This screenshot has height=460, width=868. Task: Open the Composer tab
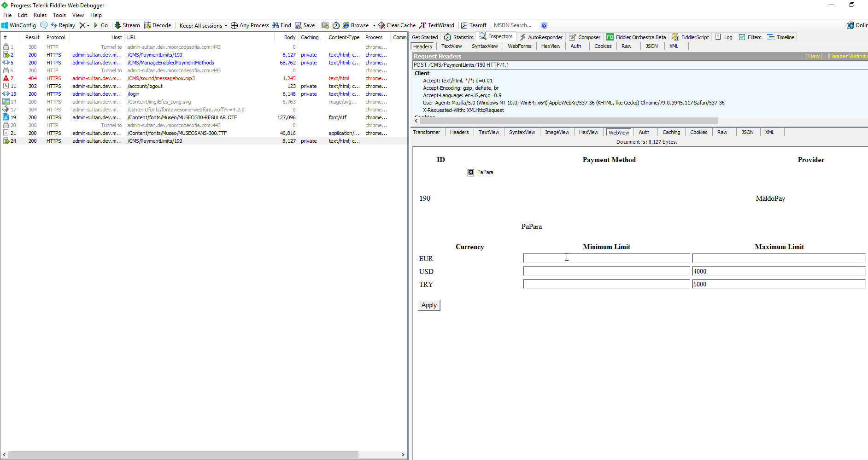585,37
